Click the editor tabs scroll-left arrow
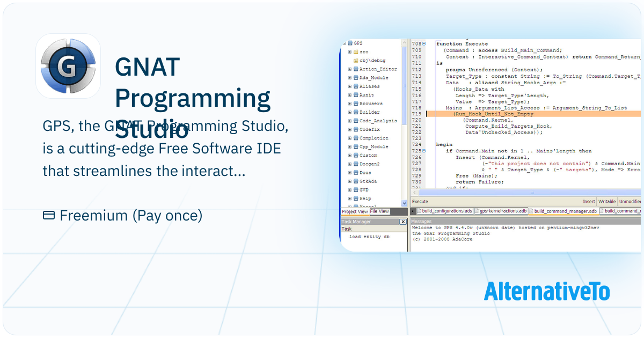Image resolution: width=644 pixels, height=338 pixels. click(x=413, y=211)
